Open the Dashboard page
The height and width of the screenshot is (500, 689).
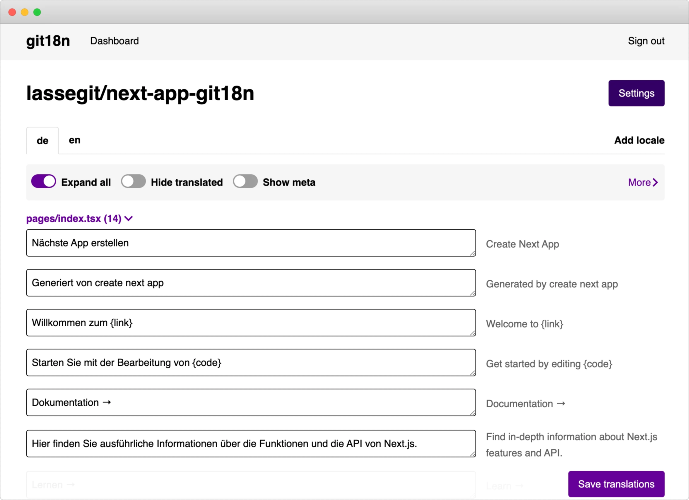click(x=114, y=41)
